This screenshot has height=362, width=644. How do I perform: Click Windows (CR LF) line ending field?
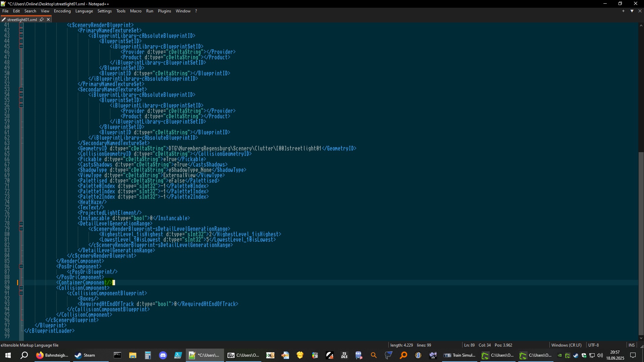click(x=566, y=345)
